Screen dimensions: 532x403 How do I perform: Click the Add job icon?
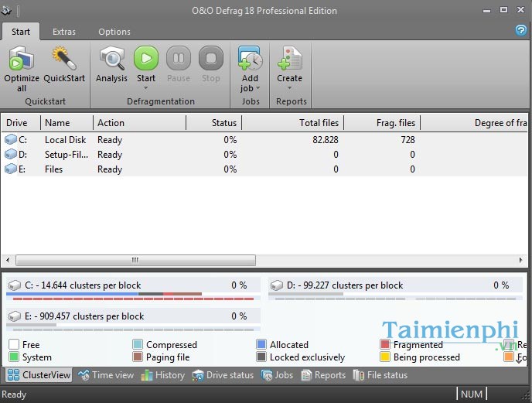coord(250,58)
